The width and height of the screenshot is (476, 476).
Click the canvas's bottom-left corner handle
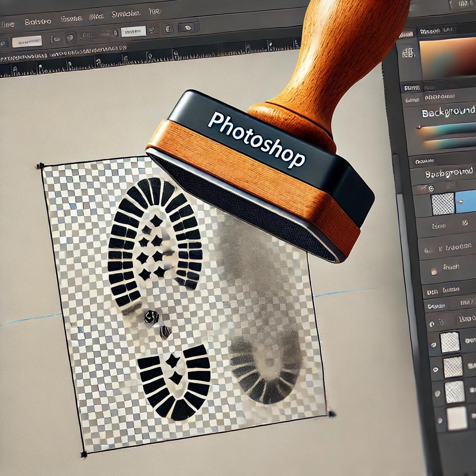coord(84,455)
